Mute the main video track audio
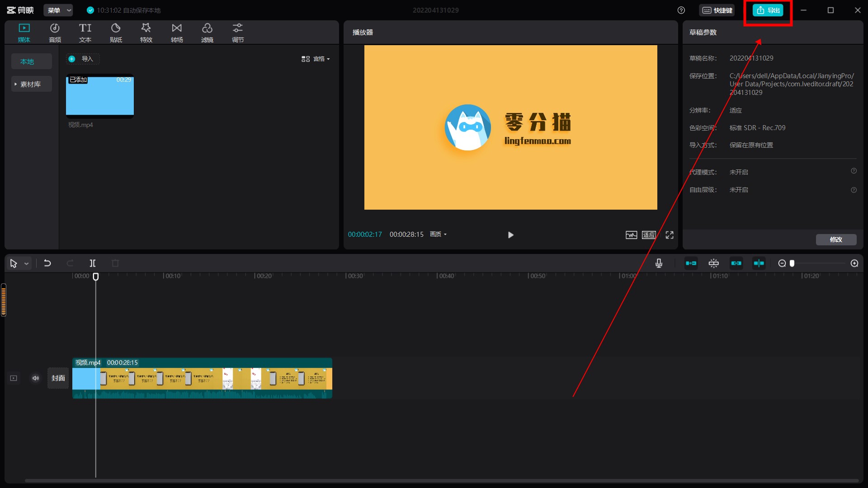Image resolution: width=868 pixels, height=488 pixels. 36,378
